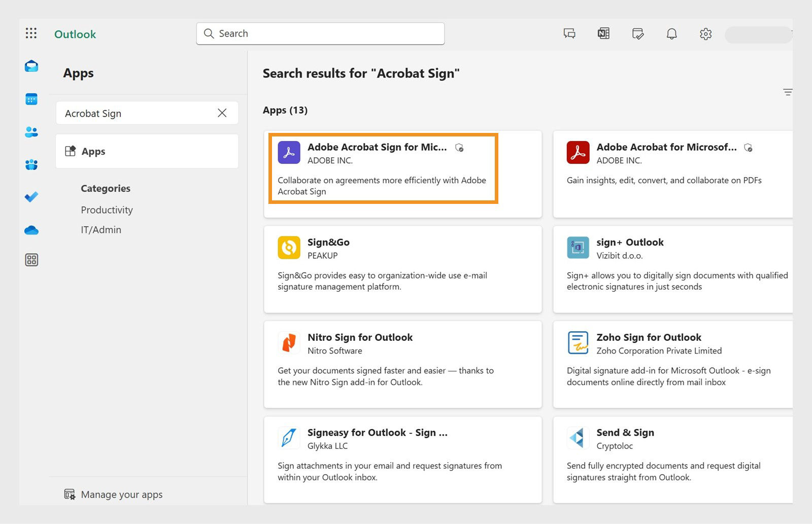Open Mail from the left rail

pyautogui.click(x=31, y=66)
